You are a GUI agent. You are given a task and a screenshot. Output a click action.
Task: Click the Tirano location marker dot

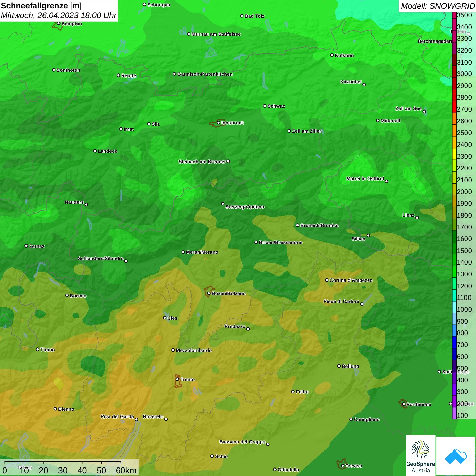tap(38, 349)
